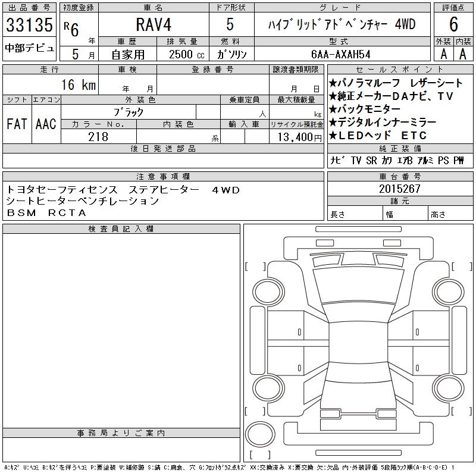This screenshot has height=476, width=476.
Task: Click fuel type ガソリン
Action: (232, 54)
